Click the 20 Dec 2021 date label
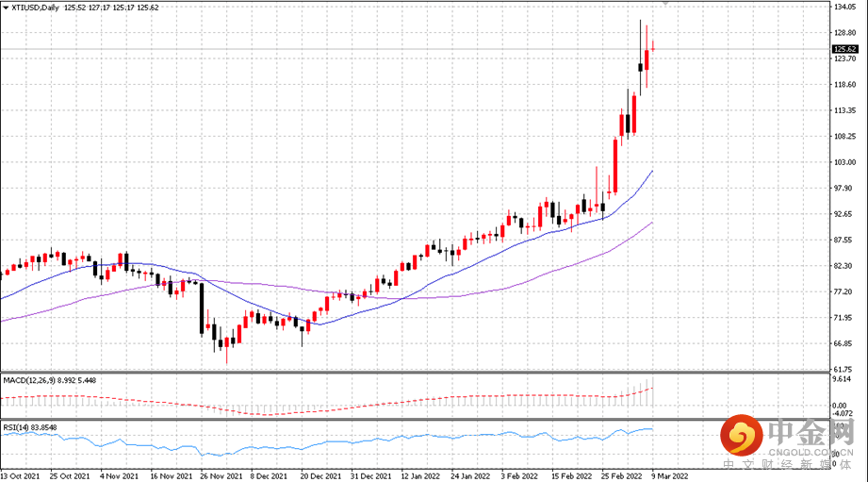The height and width of the screenshot is (482, 868). click(321, 476)
